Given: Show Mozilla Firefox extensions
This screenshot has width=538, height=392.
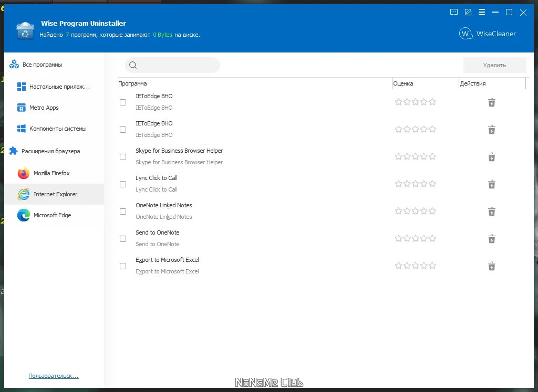Looking at the screenshot, I should click(51, 173).
